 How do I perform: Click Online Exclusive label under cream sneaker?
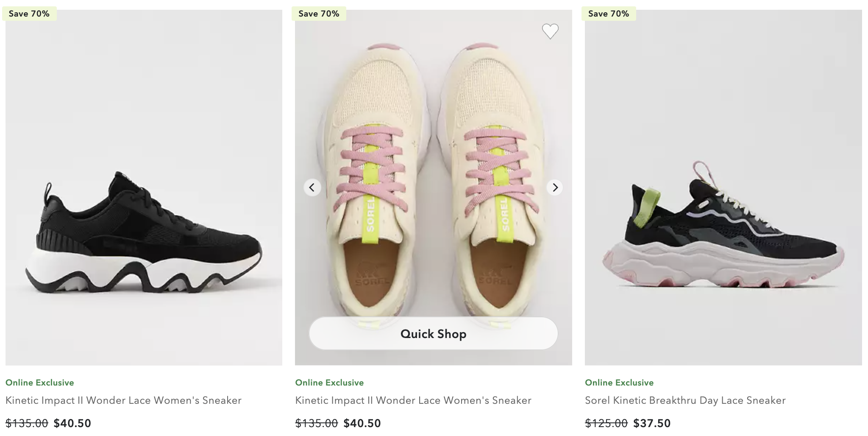(x=329, y=383)
